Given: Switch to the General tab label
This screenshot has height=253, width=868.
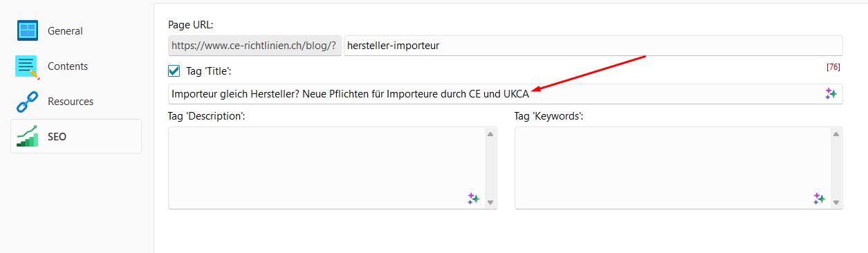Looking at the screenshot, I should coord(65,31).
